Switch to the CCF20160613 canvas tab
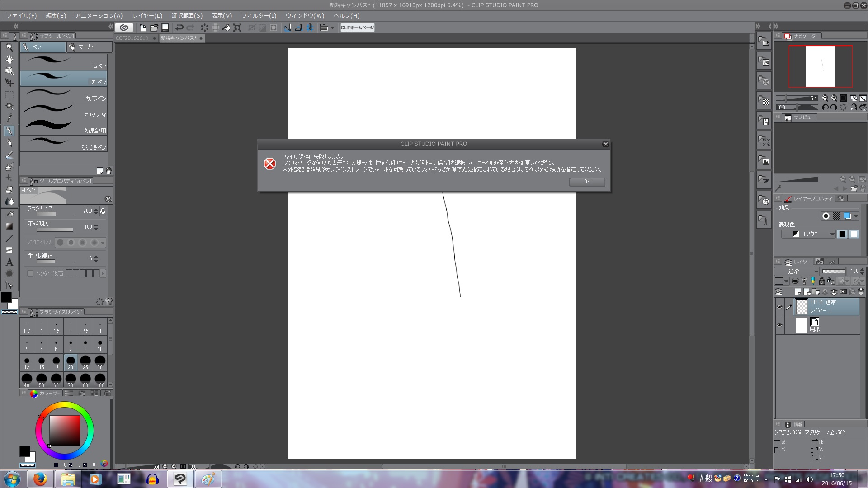 132,38
